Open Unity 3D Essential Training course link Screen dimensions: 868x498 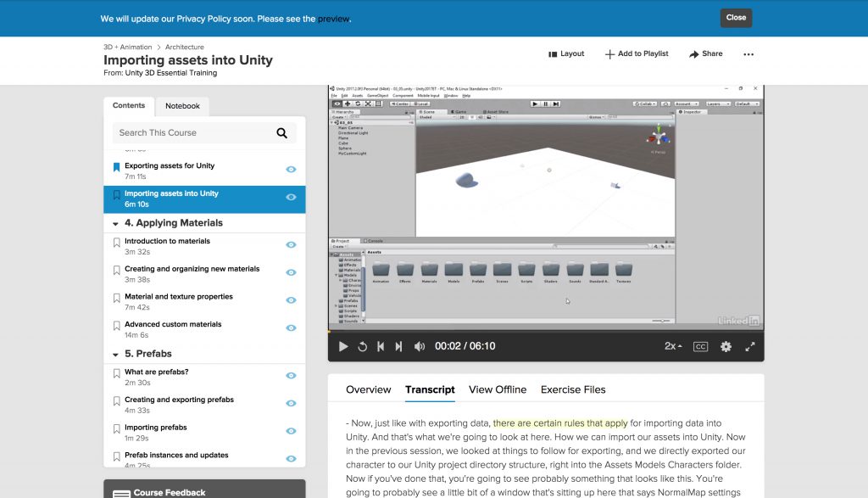pos(171,73)
